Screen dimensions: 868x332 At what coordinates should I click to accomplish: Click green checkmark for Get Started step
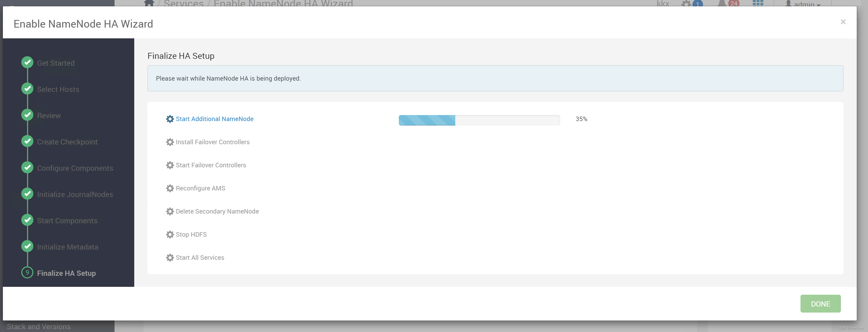(27, 62)
